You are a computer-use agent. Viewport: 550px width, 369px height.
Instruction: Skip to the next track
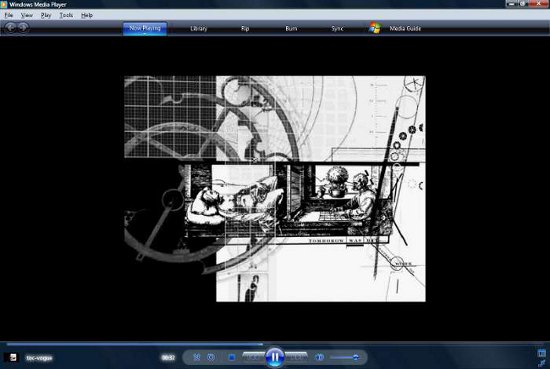coord(296,357)
